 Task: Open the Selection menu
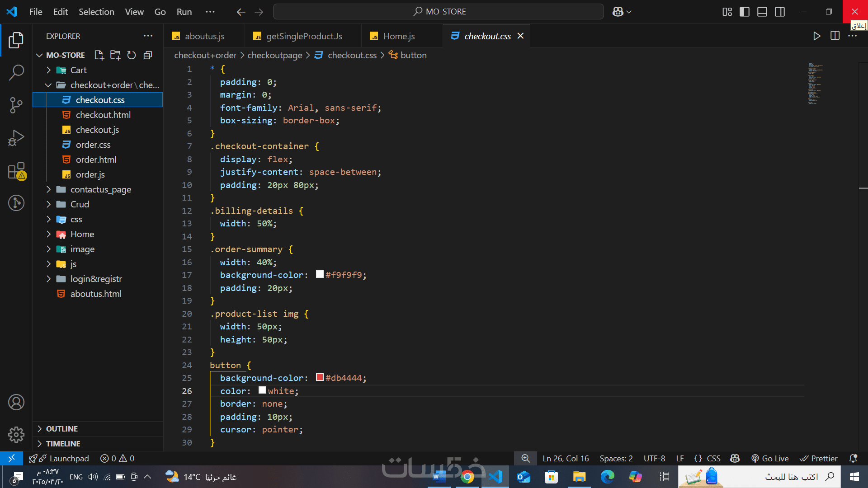[96, 12]
